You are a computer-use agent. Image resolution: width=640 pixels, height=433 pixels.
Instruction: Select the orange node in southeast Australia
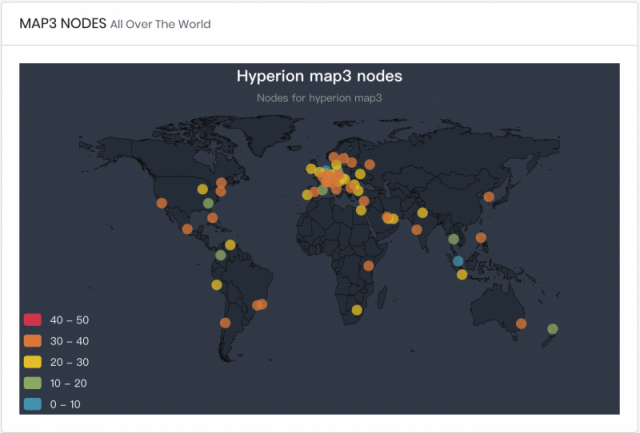521,324
